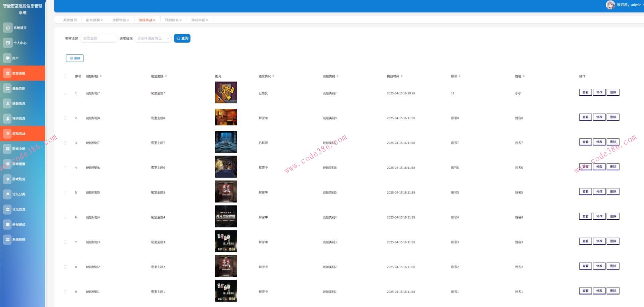Click the batch 删除 button above table

point(75,58)
